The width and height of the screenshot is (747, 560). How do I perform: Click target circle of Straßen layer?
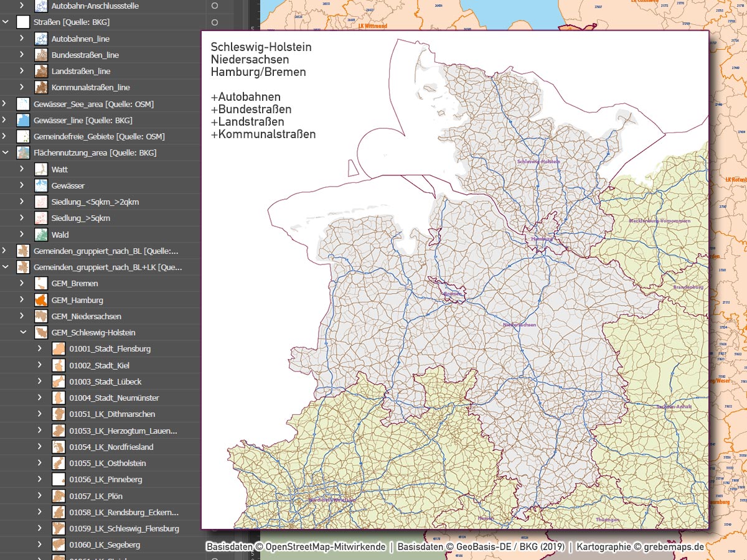215,22
